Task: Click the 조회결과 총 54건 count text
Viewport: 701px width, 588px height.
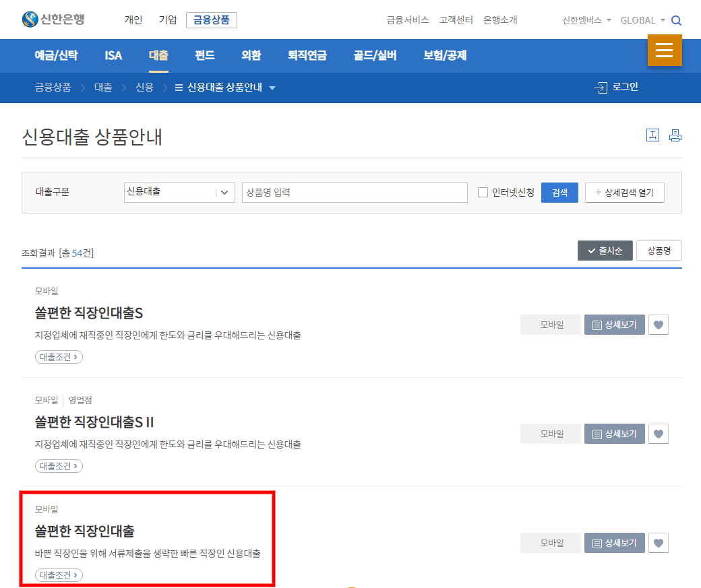Action: (58, 253)
